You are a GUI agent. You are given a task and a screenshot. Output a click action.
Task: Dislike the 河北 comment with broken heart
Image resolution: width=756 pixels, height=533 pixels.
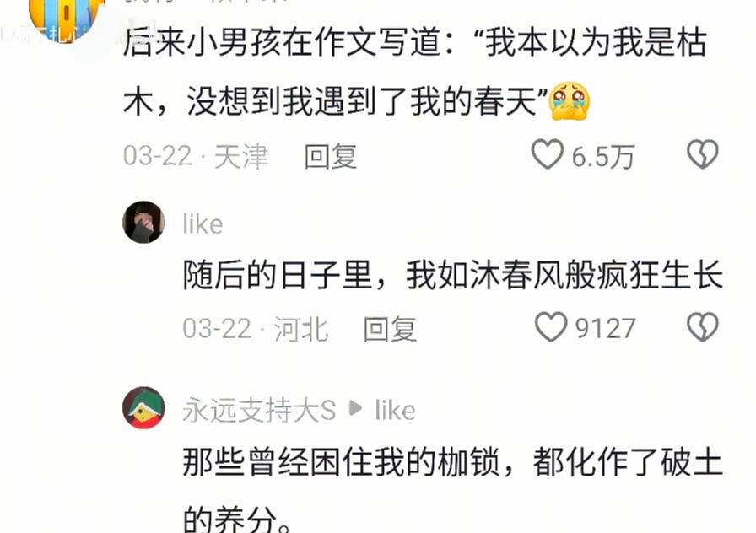pos(703,327)
